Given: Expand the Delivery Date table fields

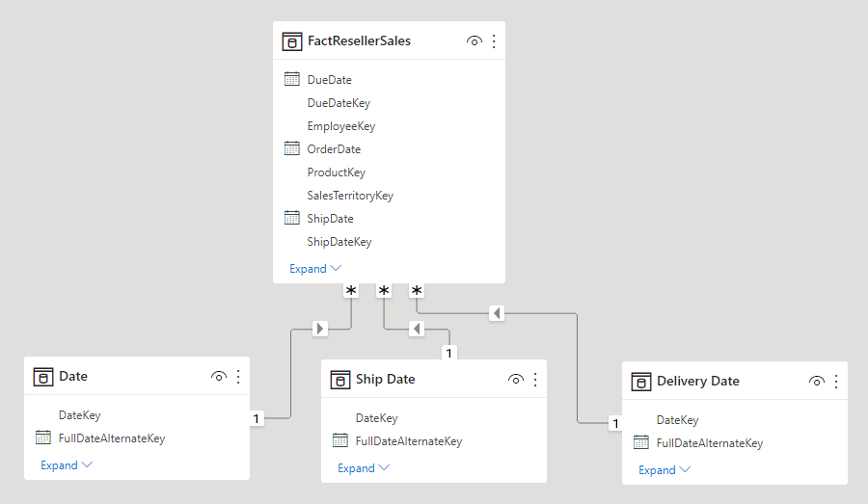Looking at the screenshot, I should [665, 470].
